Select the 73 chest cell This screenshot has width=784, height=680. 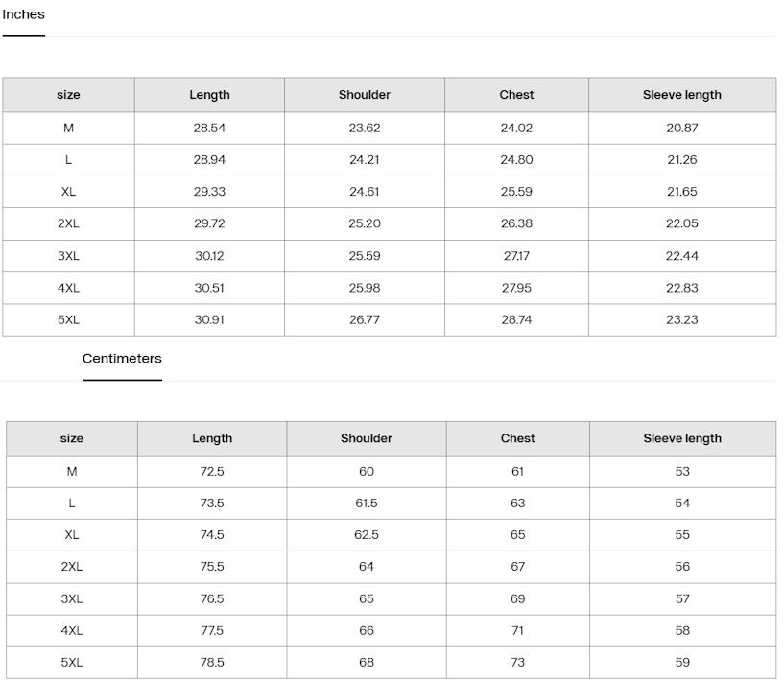(x=518, y=663)
